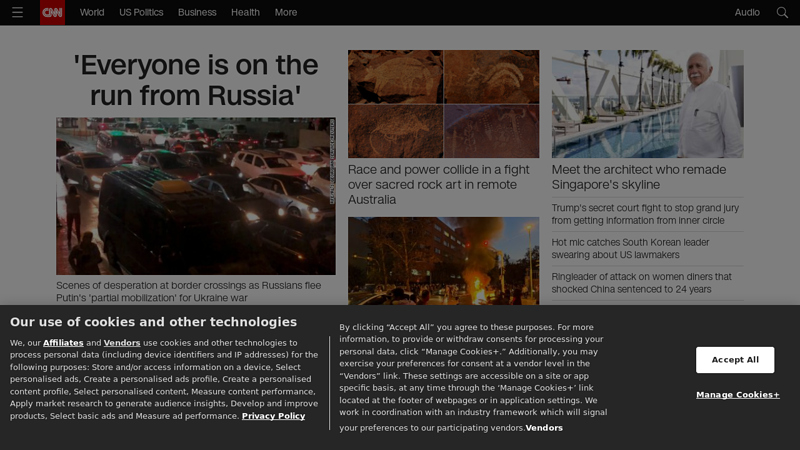
Task: Open the search magnifier icon
Action: point(782,12)
